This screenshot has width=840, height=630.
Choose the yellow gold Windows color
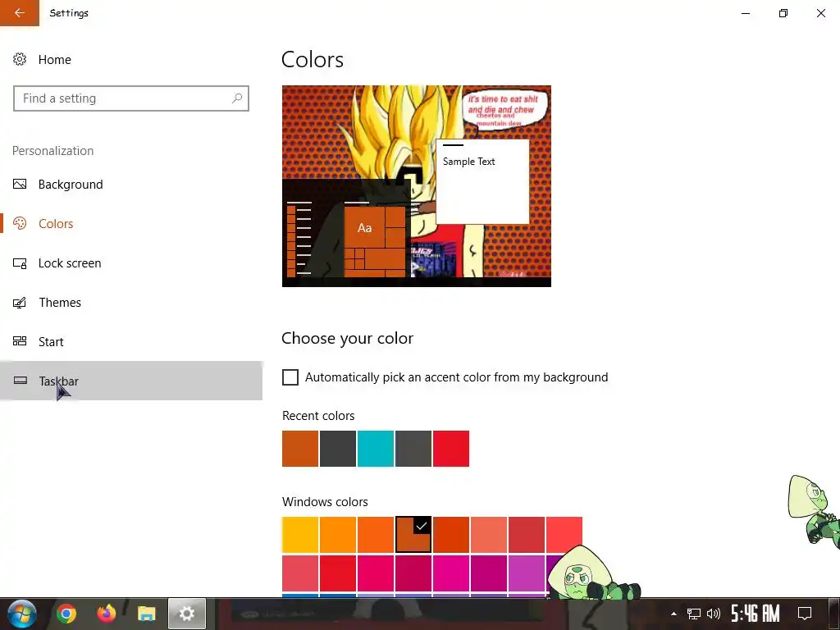click(300, 535)
